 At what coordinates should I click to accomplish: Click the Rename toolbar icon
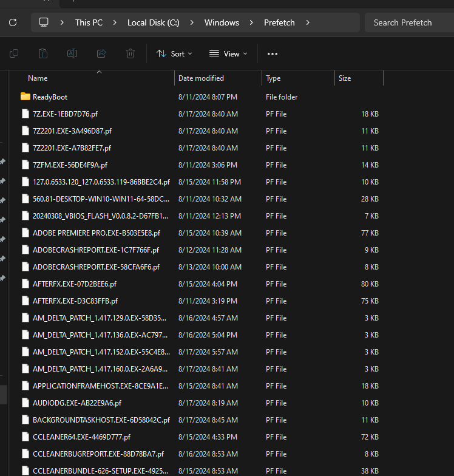[72, 53]
